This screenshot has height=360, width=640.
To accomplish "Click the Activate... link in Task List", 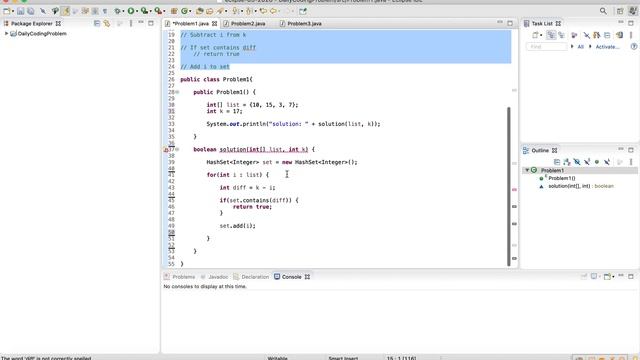I will 607,47.
